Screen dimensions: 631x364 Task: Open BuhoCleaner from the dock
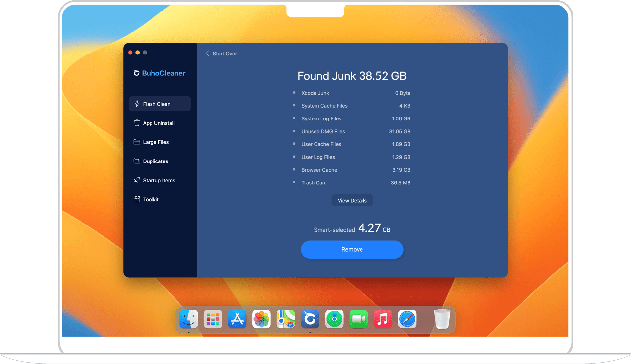(310, 319)
